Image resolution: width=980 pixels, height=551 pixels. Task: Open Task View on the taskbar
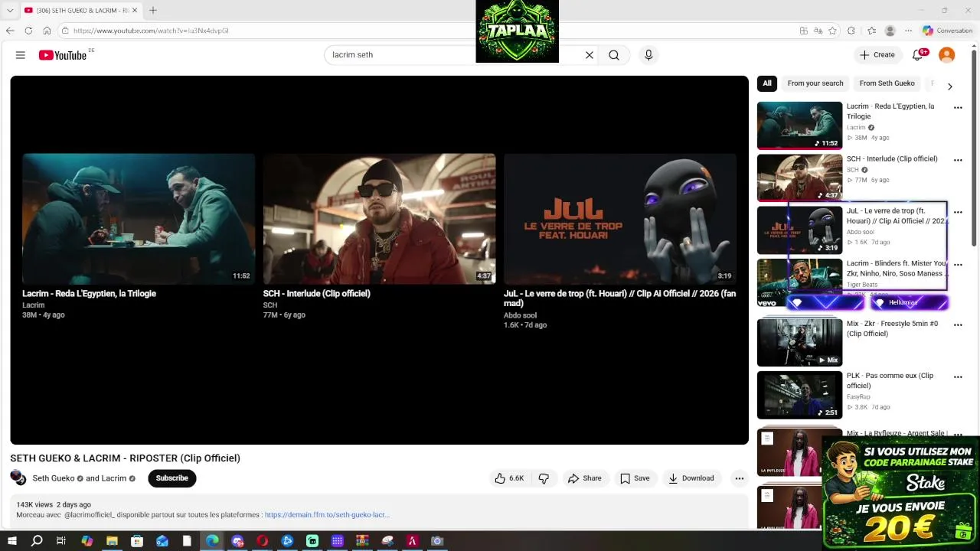coord(61,541)
